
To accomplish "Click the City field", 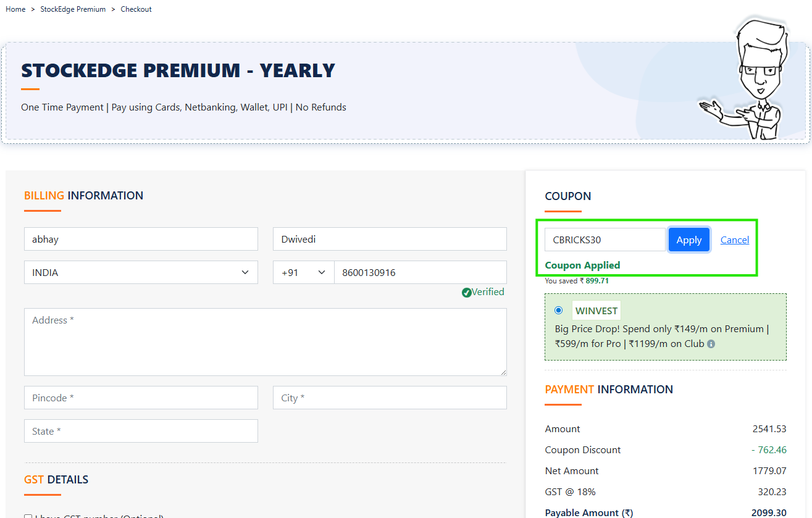I will pos(389,398).
